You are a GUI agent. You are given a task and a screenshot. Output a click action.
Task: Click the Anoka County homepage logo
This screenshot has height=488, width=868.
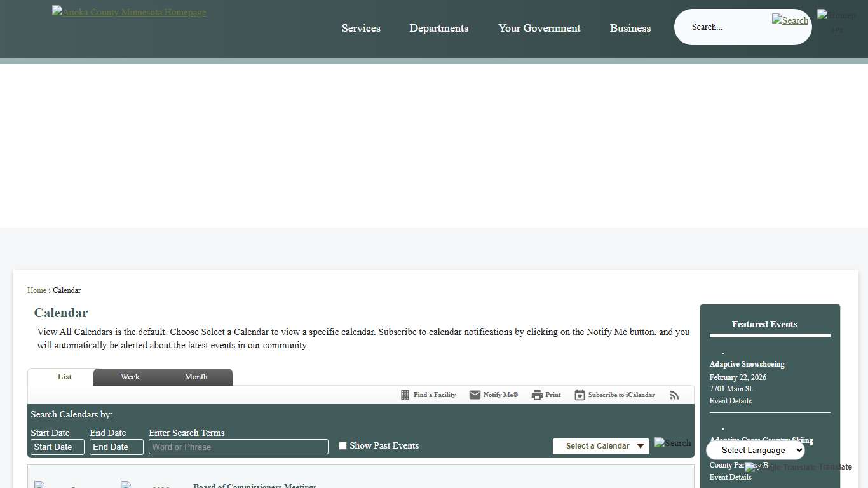pos(129,12)
